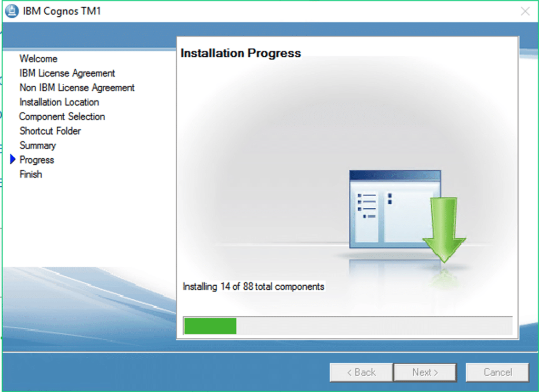This screenshot has width=539, height=392.
Task: Click the 'Installing 14 of 88' status text
Action: (253, 287)
